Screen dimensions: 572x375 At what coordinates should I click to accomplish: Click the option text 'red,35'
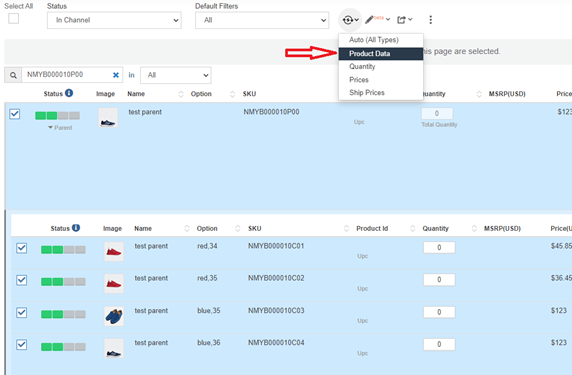207,278
